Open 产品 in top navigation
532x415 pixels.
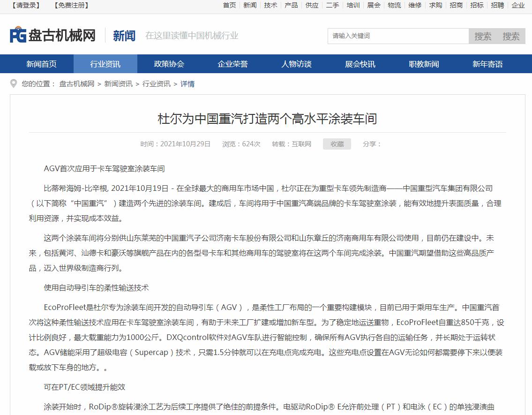point(291,6)
